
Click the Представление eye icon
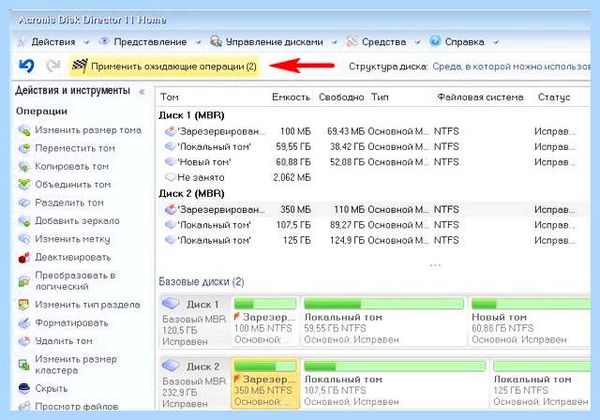104,41
